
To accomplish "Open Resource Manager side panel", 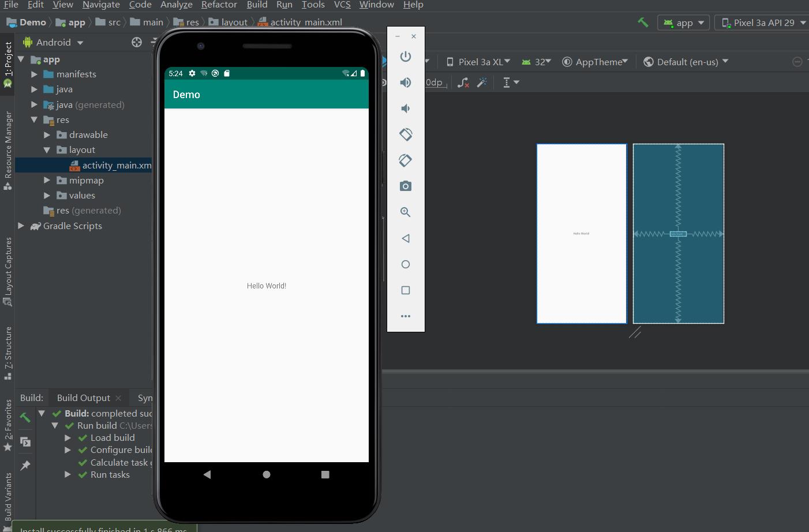I will (x=8, y=150).
